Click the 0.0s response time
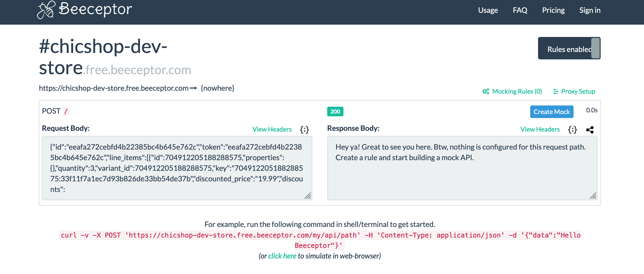The image size is (644, 274). pos(592,110)
